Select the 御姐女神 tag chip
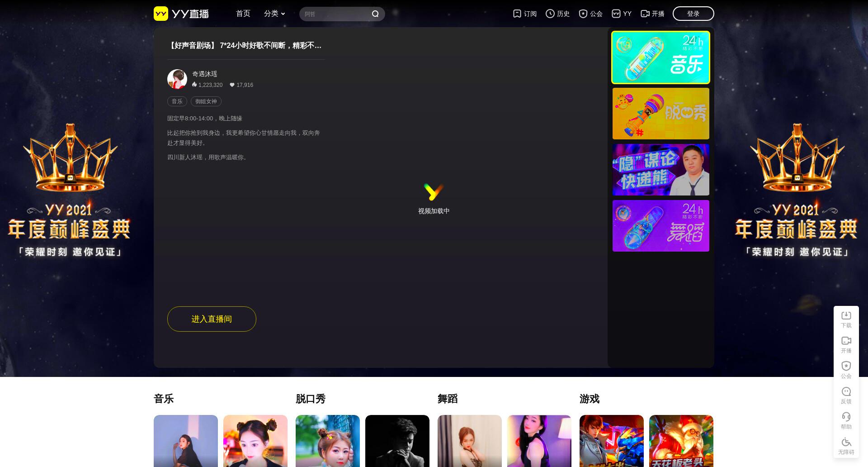 206,101
